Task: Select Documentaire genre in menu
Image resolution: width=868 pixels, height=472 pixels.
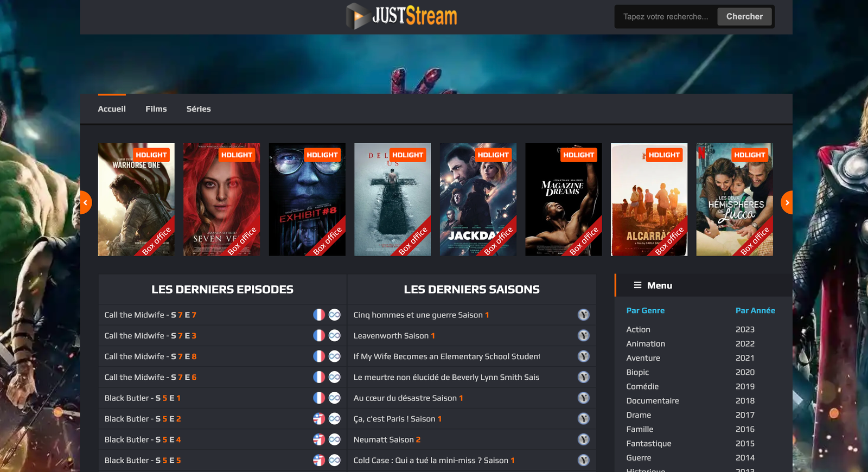Action: click(653, 400)
